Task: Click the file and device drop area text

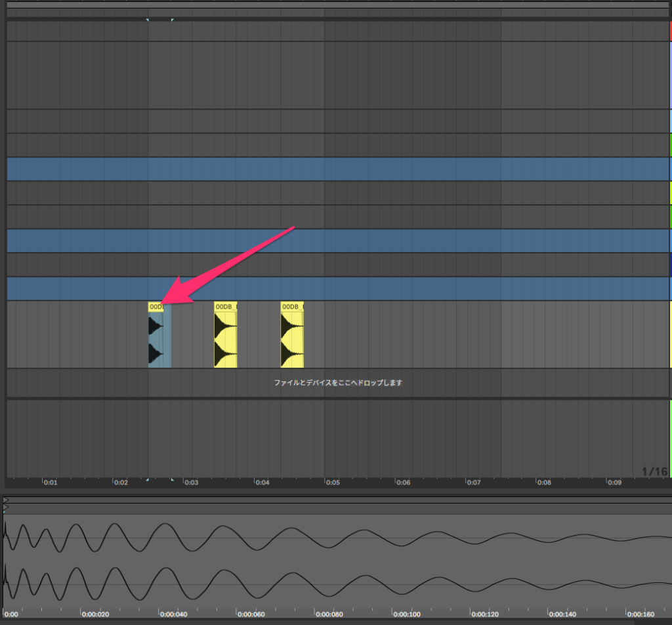Action: pyautogui.click(x=337, y=383)
